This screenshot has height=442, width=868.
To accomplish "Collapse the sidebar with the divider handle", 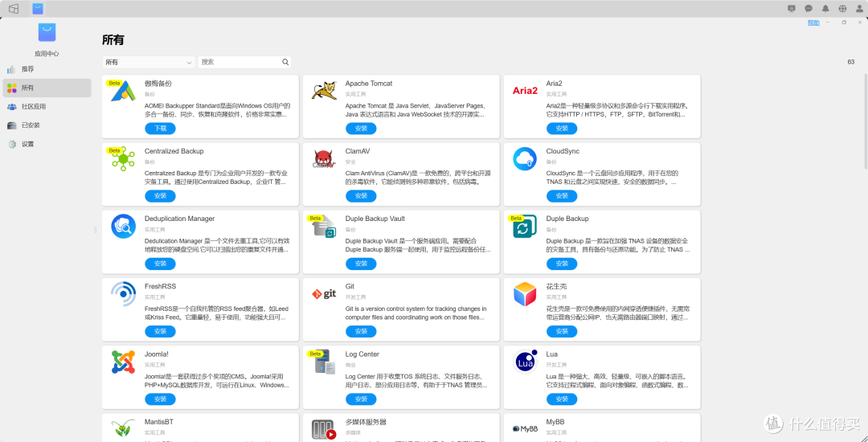I will click(x=95, y=230).
